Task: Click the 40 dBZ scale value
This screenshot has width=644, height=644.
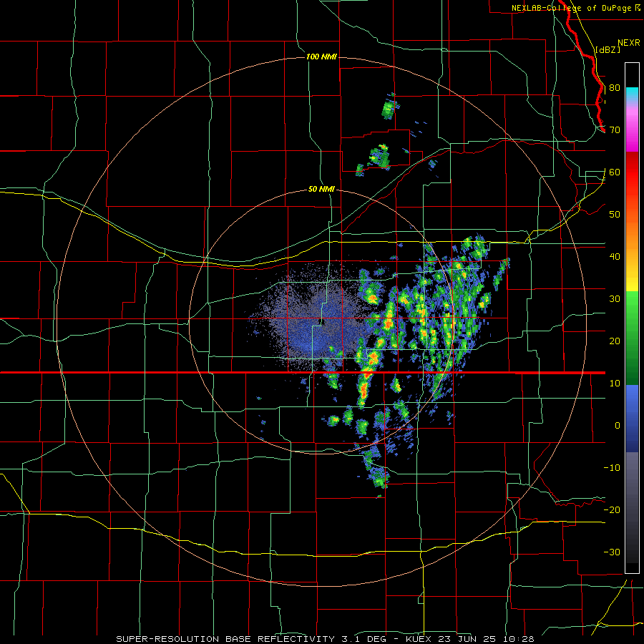Action: (x=615, y=257)
